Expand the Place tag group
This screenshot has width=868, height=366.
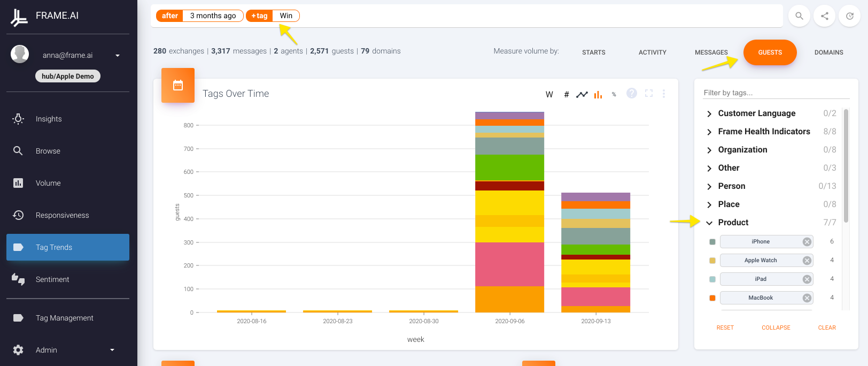coord(709,205)
